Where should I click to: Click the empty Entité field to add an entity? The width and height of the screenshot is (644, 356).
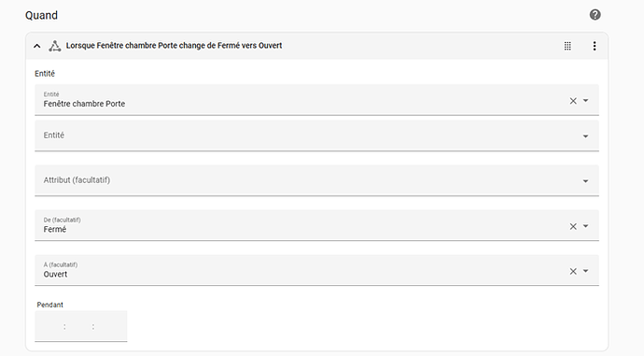tap(316, 135)
